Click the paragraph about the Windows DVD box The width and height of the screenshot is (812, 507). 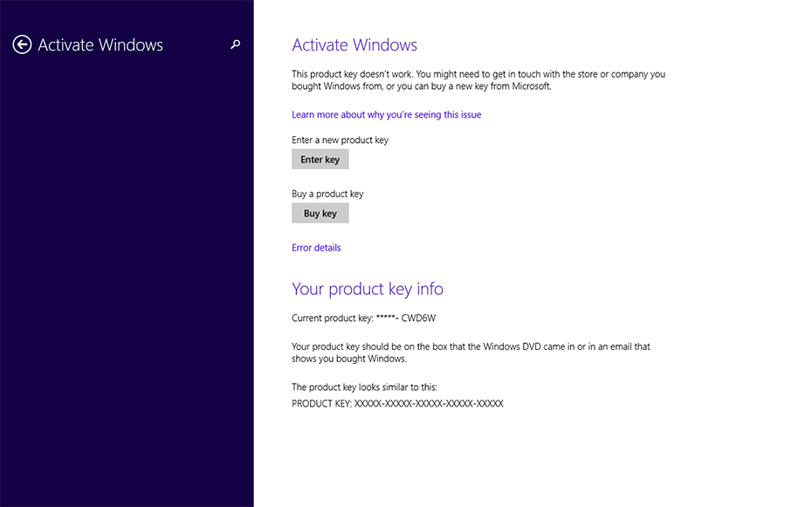(x=471, y=353)
